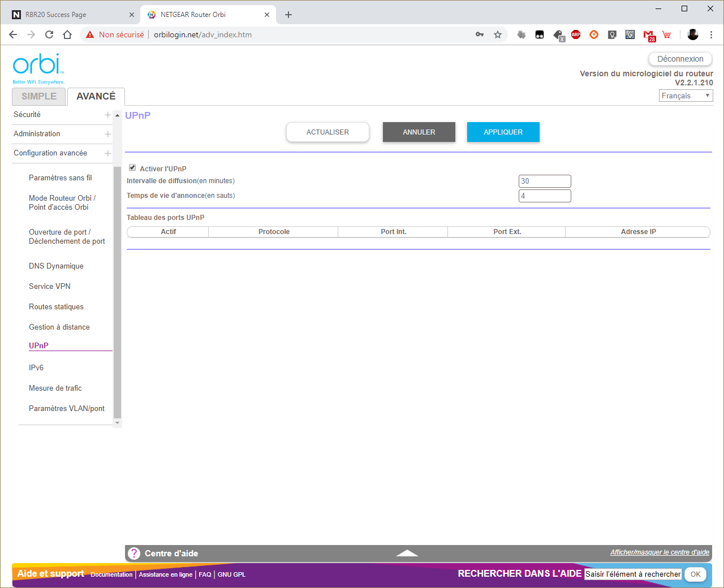Click the Orbi logo

[38, 68]
